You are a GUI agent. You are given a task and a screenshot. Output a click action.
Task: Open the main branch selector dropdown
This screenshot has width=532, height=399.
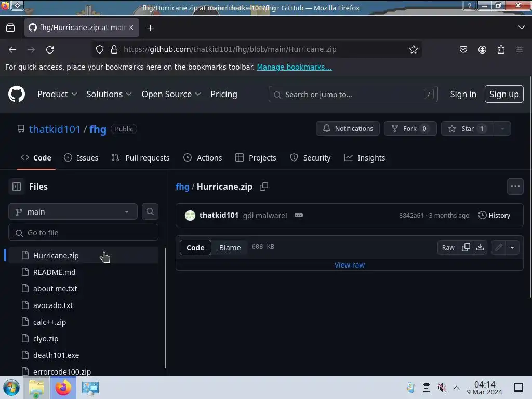73,212
